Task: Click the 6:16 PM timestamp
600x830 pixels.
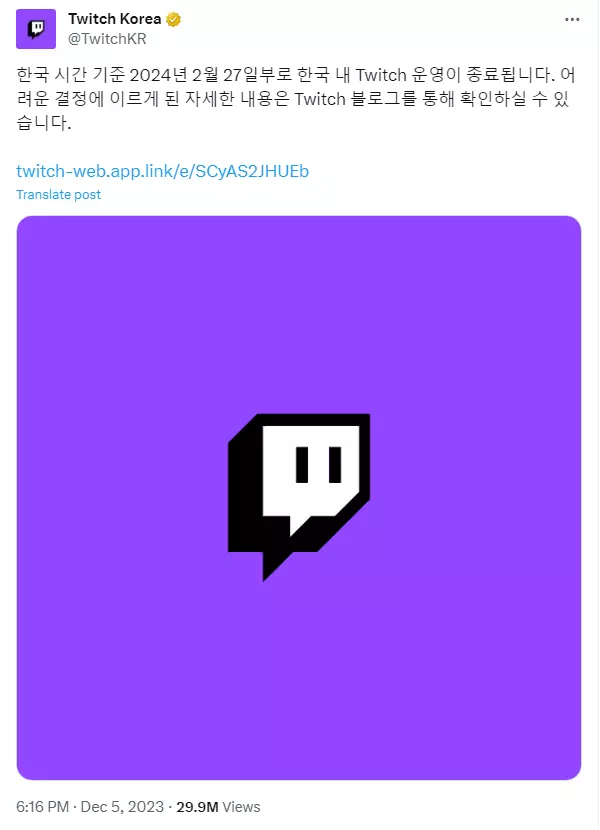Action: coord(43,806)
